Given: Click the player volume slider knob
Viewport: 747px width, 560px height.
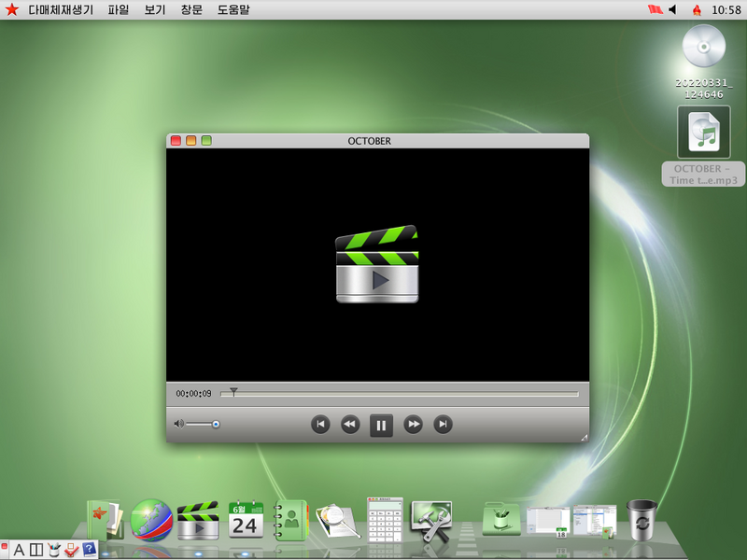Looking at the screenshot, I should [216, 424].
